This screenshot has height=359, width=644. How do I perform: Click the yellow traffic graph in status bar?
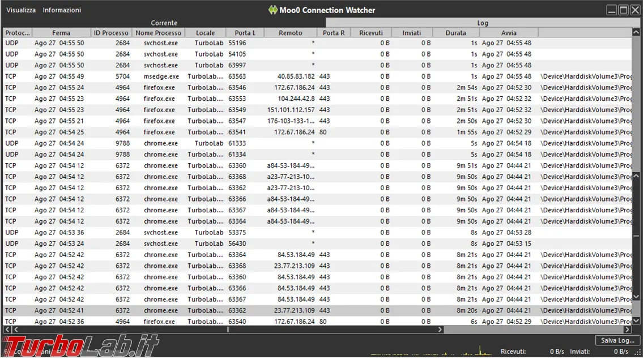[x=431, y=351]
